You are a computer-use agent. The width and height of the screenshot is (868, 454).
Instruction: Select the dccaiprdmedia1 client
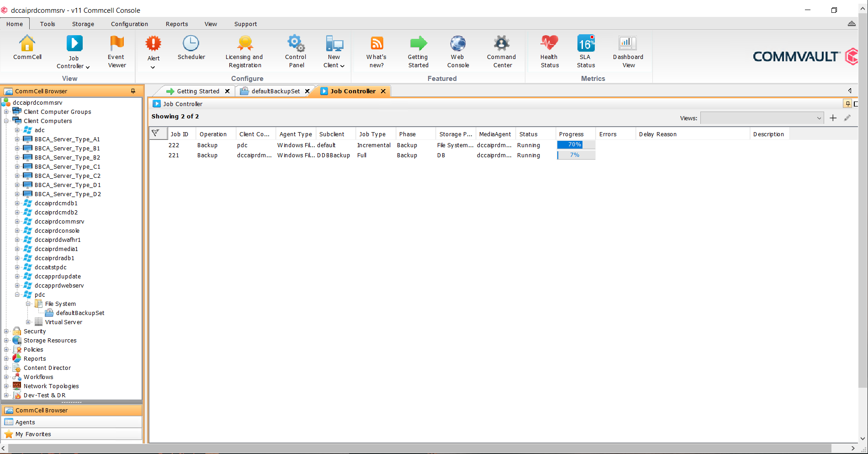pyautogui.click(x=56, y=249)
